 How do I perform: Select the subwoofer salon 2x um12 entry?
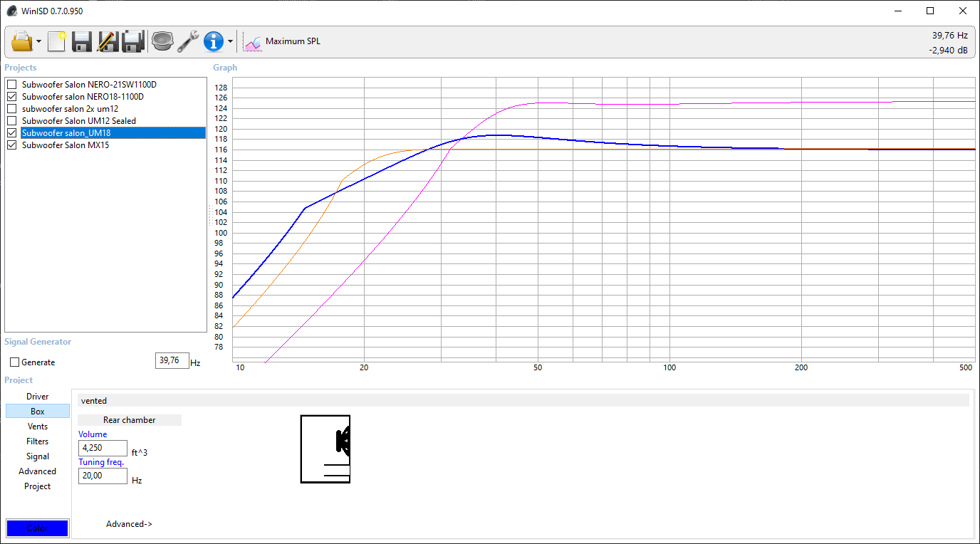pyautogui.click(x=70, y=109)
